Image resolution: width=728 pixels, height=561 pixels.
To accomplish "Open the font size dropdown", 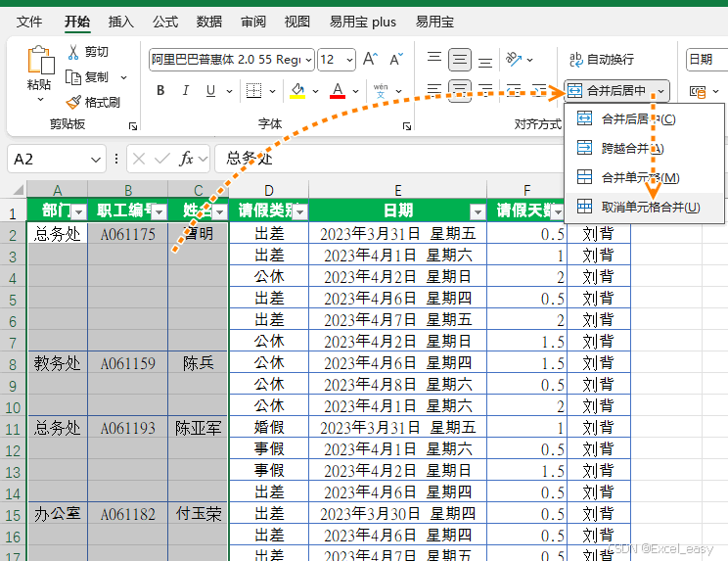I will pos(349,60).
